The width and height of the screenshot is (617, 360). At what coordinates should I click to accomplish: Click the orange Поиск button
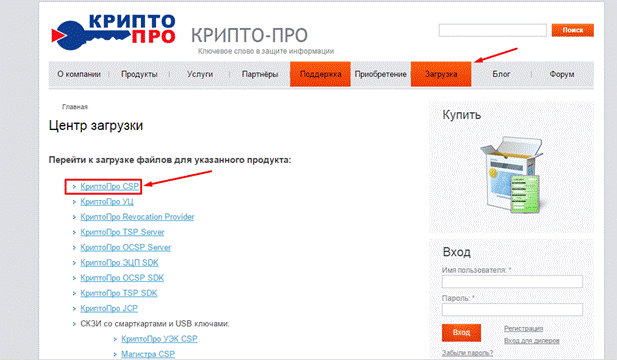[x=573, y=30]
